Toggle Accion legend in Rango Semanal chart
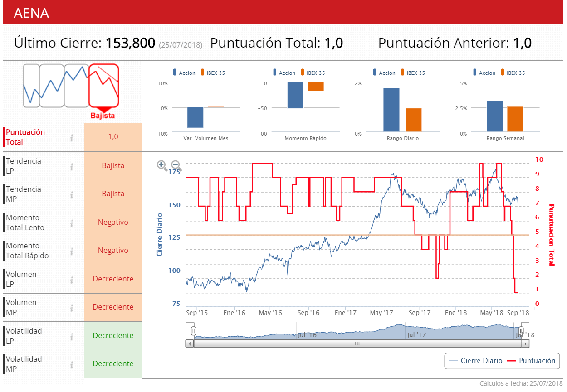 point(484,73)
